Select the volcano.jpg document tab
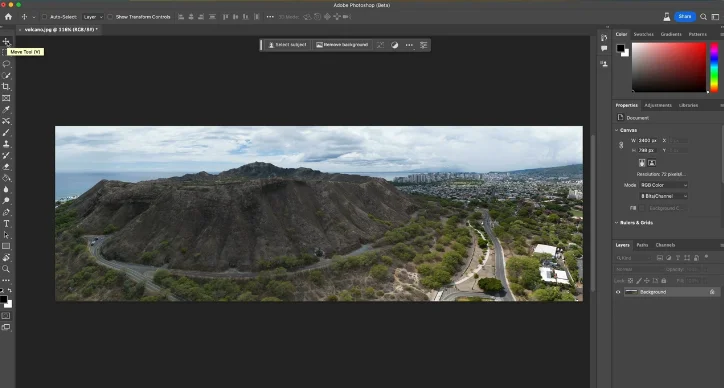Screen dimensions: 724x388 coord(60,30)
